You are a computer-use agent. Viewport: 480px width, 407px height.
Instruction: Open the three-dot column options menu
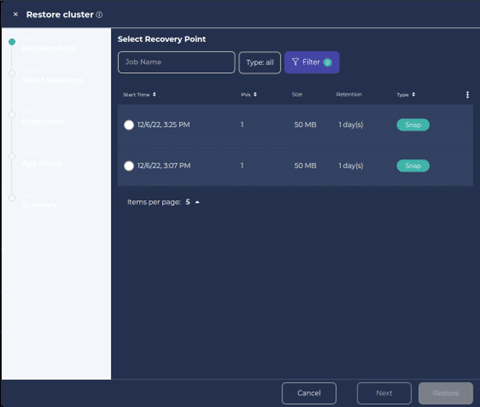(467, 95)
